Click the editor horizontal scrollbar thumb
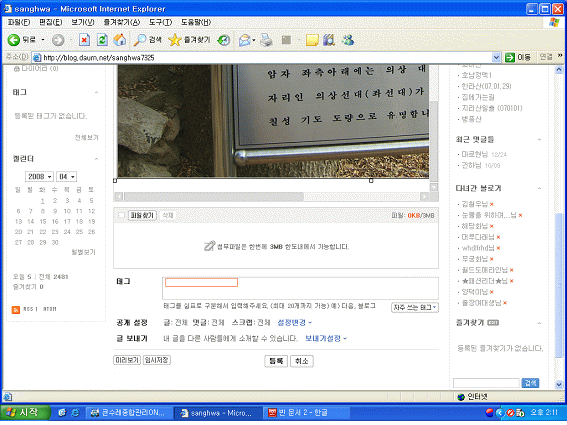Image resolution: width=567 pixels, height=425 pixels. tap(214, 197)
